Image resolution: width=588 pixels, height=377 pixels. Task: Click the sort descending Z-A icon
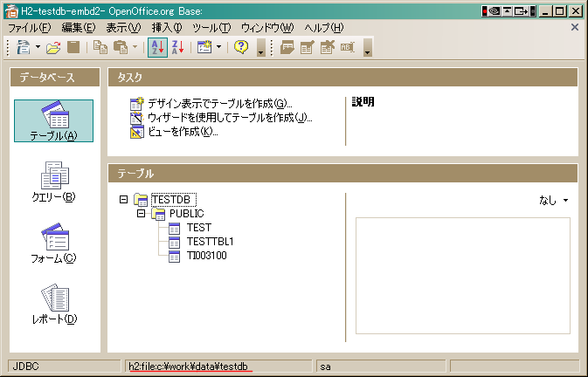click(x=177, y=47)
